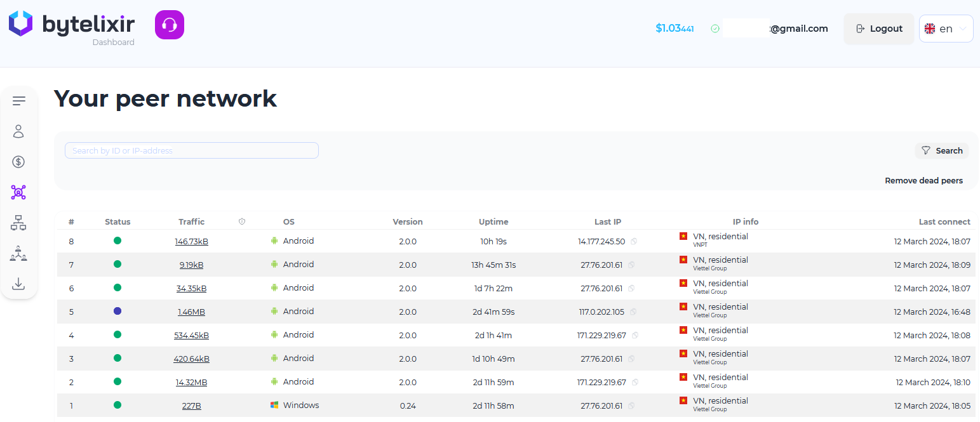Viewport: 980px width, 422px height.
Task: Open the network hierarchy sidebar icon
Action: (x=18, y=223)
